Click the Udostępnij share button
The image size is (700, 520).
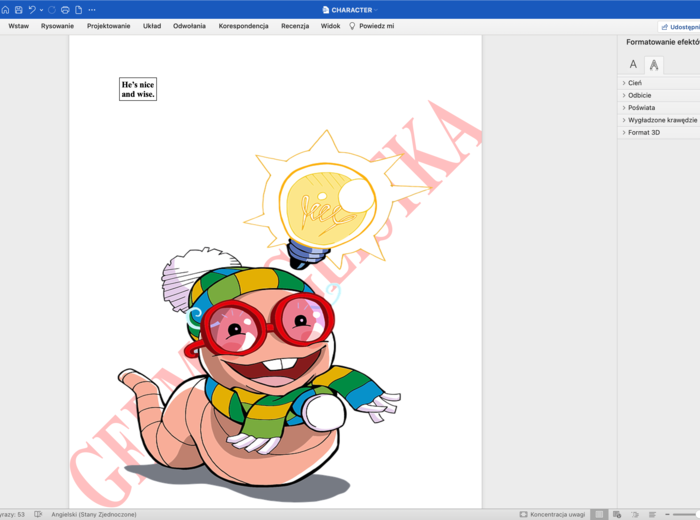click(x=679, y=26)
